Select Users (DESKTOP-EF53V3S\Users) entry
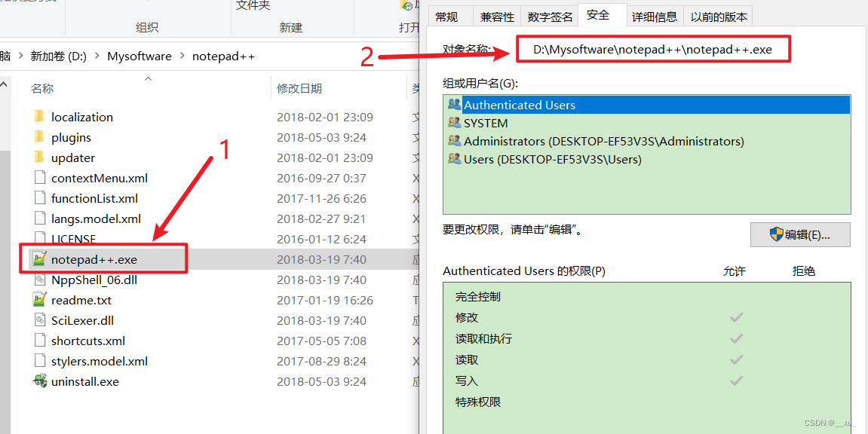The image size is (868, 434). click(x=646, y=159)
